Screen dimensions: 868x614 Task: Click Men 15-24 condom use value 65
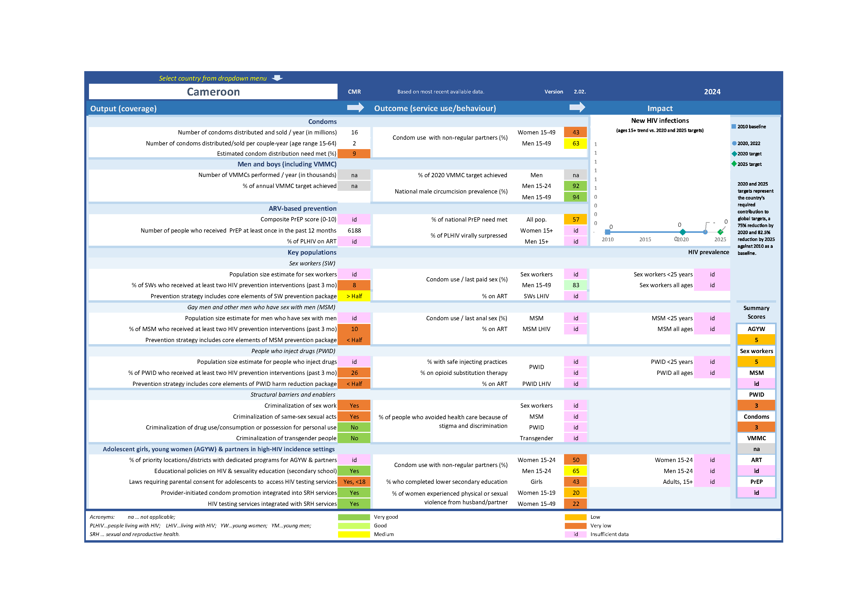pyautogui.click(x=575, y=471)
